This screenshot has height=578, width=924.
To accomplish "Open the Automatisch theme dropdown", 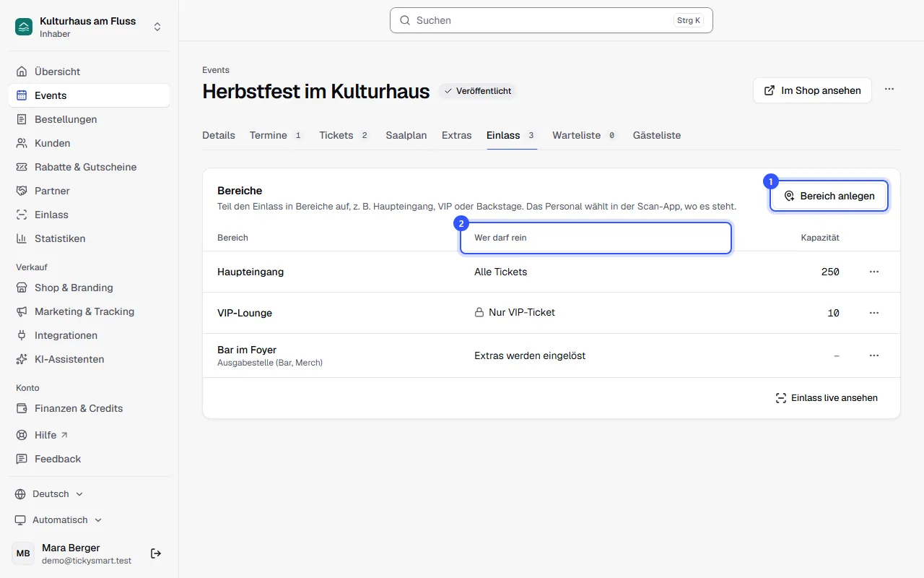I will 58,520.
